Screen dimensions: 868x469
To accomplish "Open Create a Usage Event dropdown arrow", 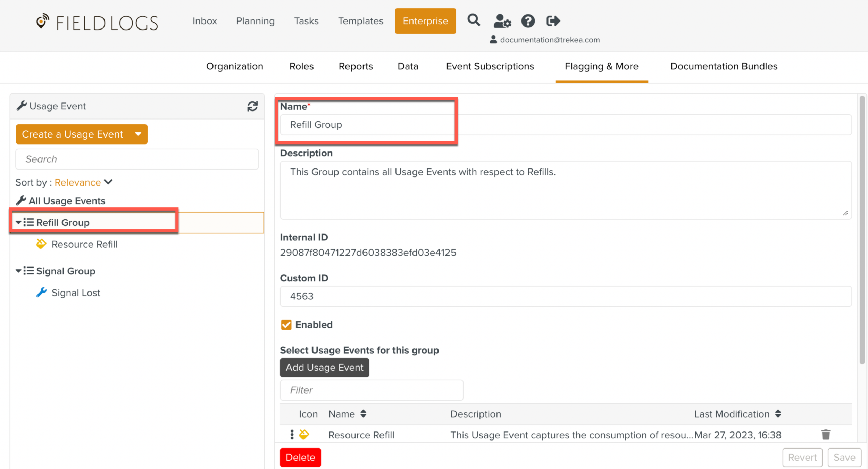I will click(138, 134).
